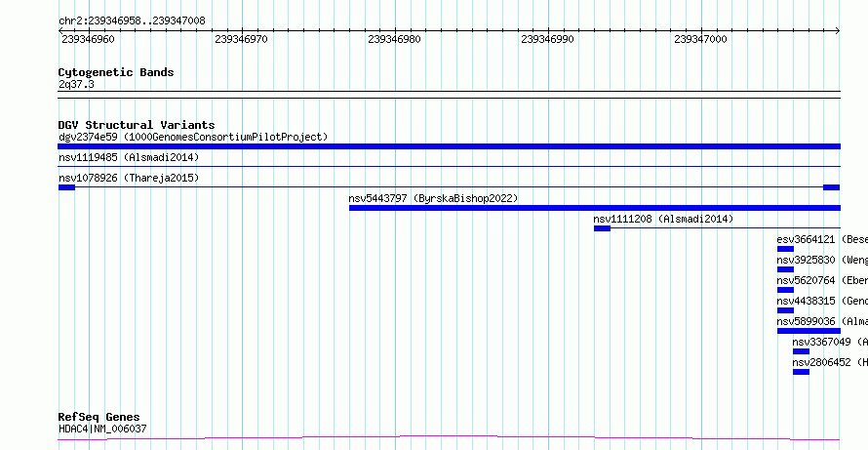
Task: Click ruler position 239346970
Action: pyautogui.click(x=242, y=39)
